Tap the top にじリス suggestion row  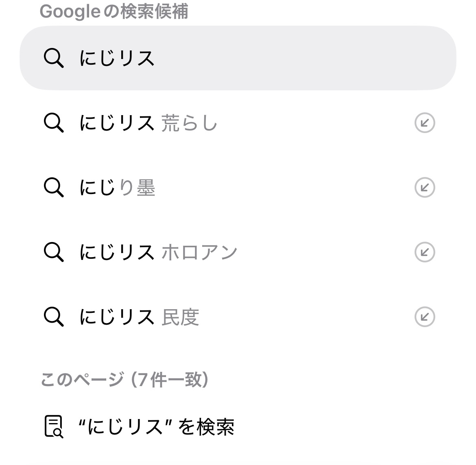[238, 58]
